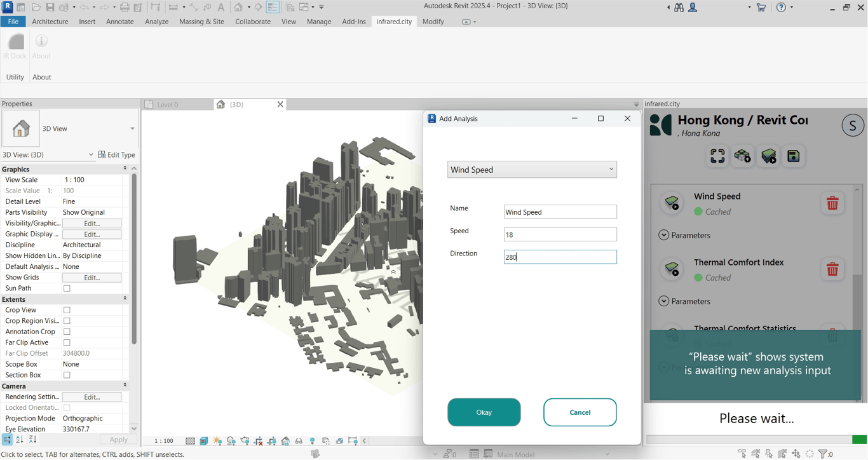Viewport: 868px width, 460px height.
Task: Open the Massing & Site ribbon tab
Action: pyautogui.click(x=201, y=22)
